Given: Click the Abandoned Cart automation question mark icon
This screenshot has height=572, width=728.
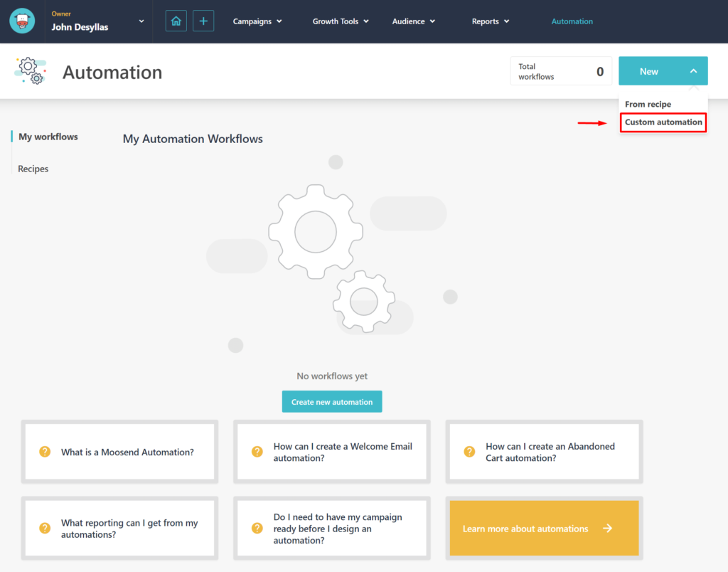Looking at the screenshot, I should pos(469,451).
